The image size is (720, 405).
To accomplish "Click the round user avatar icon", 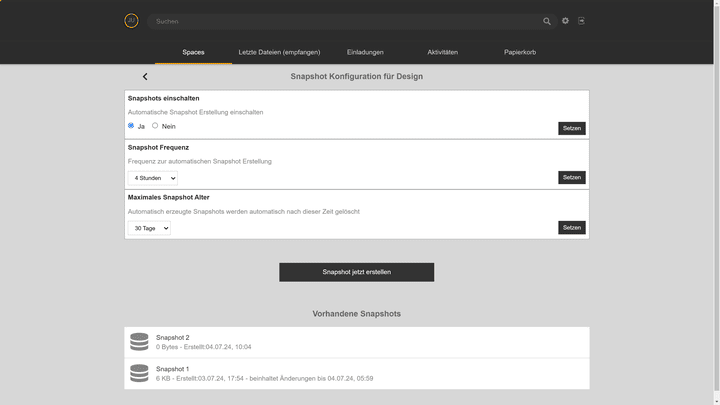I will [131, 21].
